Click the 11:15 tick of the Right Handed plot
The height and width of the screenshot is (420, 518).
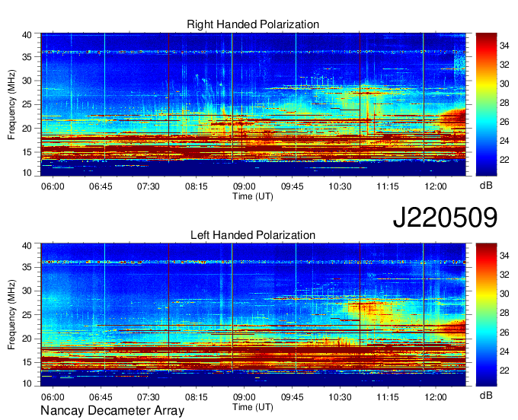click(x=388, y=186)
